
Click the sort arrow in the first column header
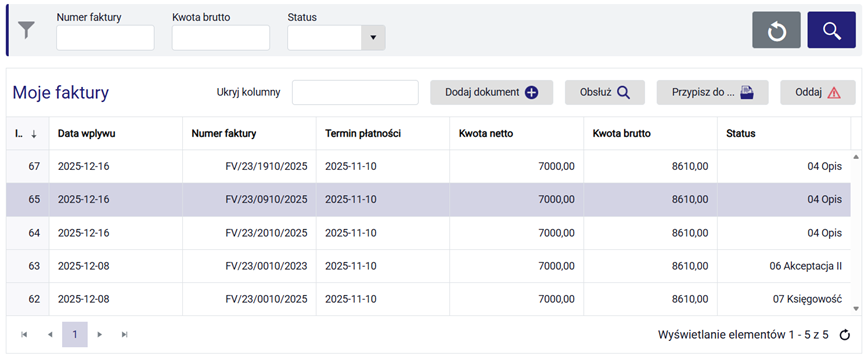[x=34, y=133]
